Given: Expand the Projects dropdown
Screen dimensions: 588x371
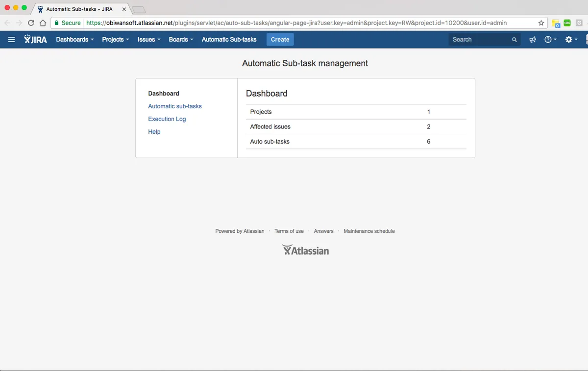Looking at the screenshot, I should [x=116, y=40].
